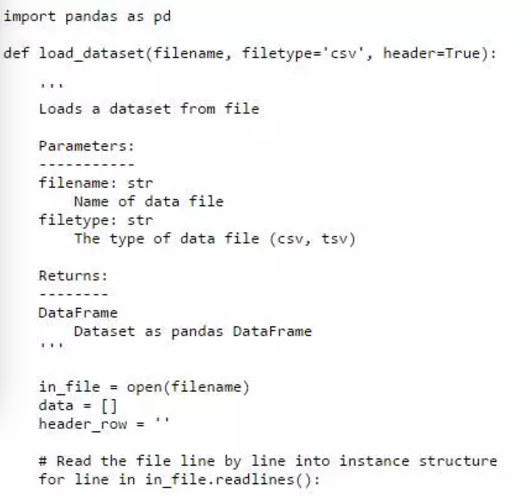
Task: Click the 'import pandas as pd' line
Action: tap(87, 17)
